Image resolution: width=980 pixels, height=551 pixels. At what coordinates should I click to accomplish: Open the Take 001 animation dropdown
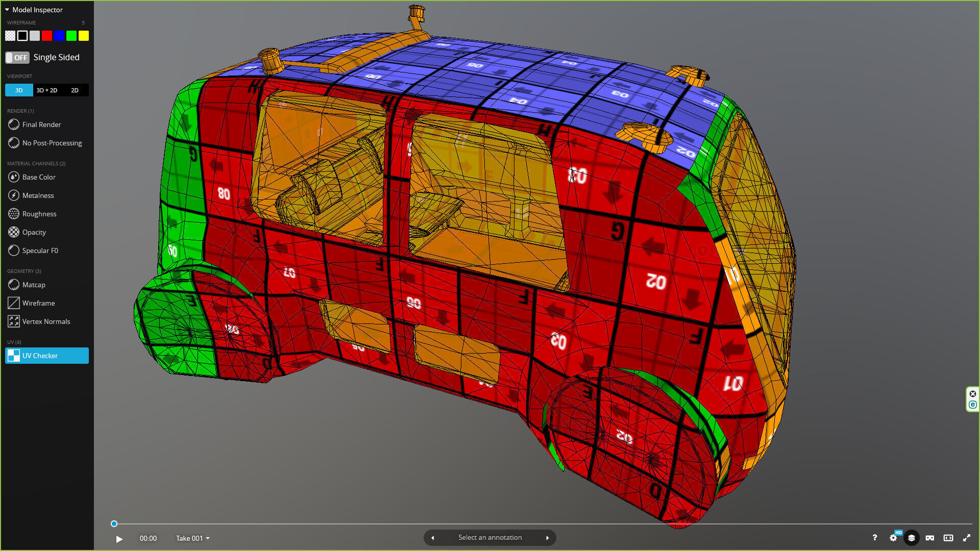pyautogui.click(x=193, y=538)
